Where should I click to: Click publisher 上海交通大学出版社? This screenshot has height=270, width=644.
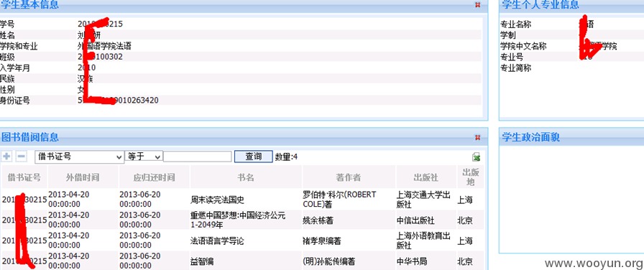(423, 200)
